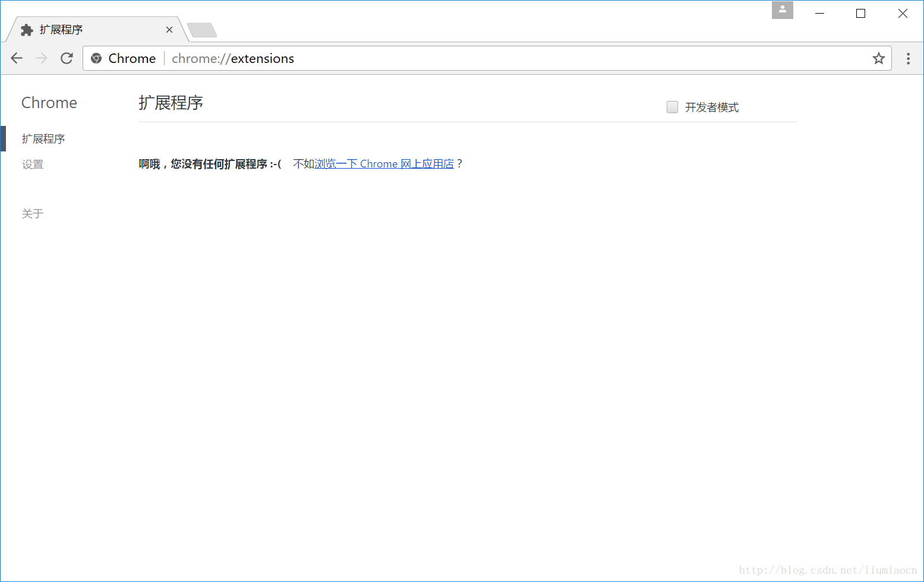Click the Chrome site info icon
The width and height of the screenshot is (924, 582).
(x=96, y=58)
